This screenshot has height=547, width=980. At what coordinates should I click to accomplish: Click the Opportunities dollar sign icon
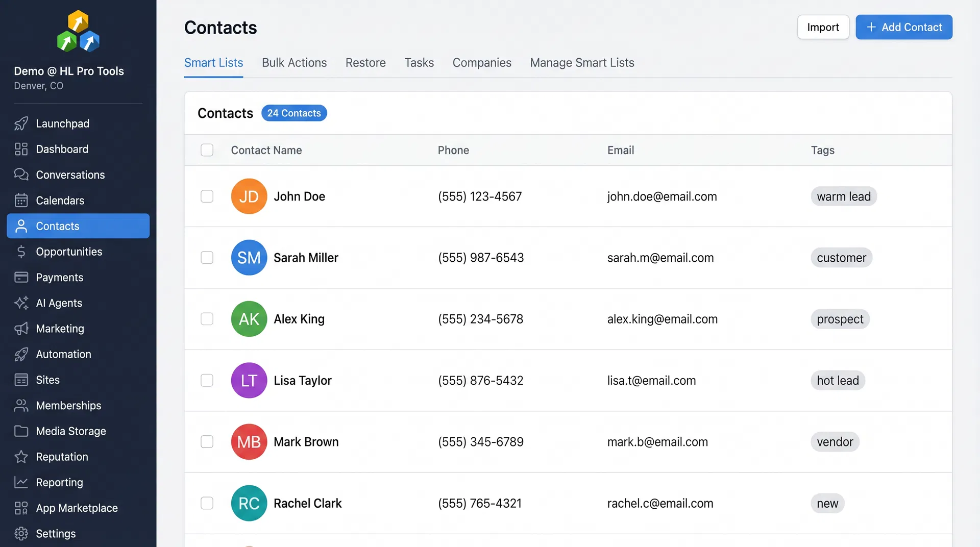[21, 252]
